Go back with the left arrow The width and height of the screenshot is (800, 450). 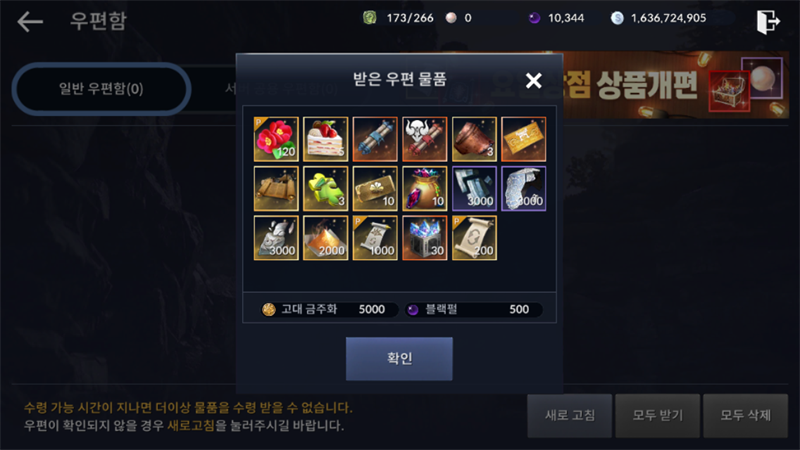click(30, 21)
